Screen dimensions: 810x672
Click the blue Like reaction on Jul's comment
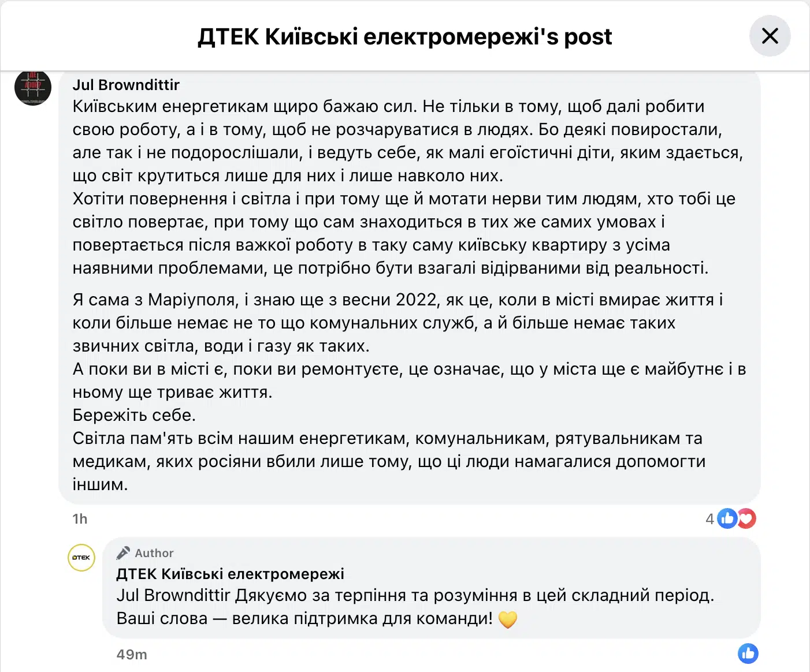727,518
